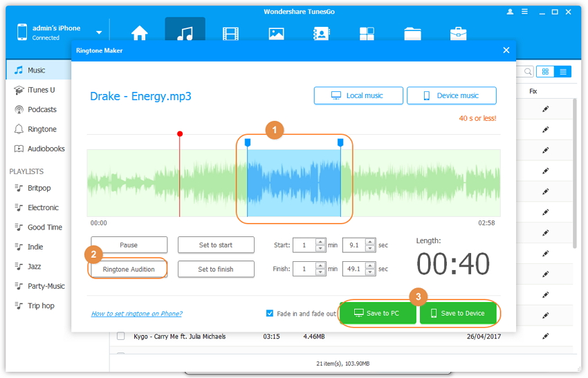Decrease the Finish seconds stepper value
Viewport: 588px width, 378px height.
click(371, 272)
